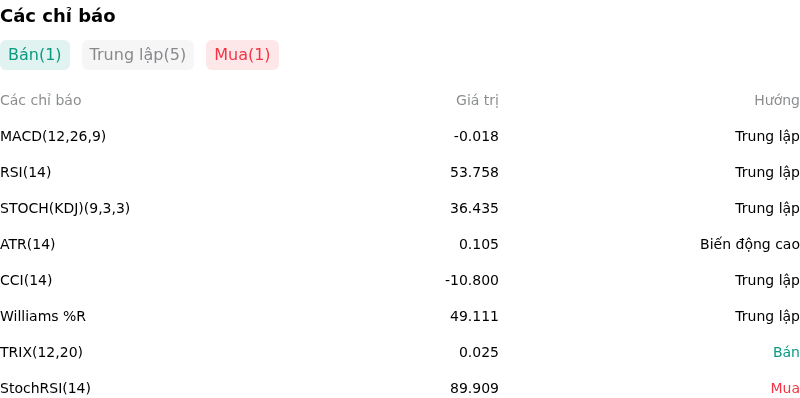Image resolution: width=800 pixels, height=398 pixels.
Task: Click the Biến động cao label for ATR
Action: 750,244
